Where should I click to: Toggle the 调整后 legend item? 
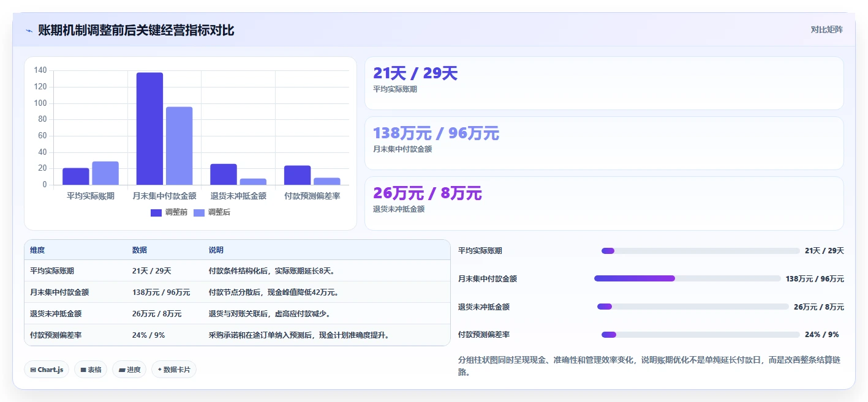[212, 212]
